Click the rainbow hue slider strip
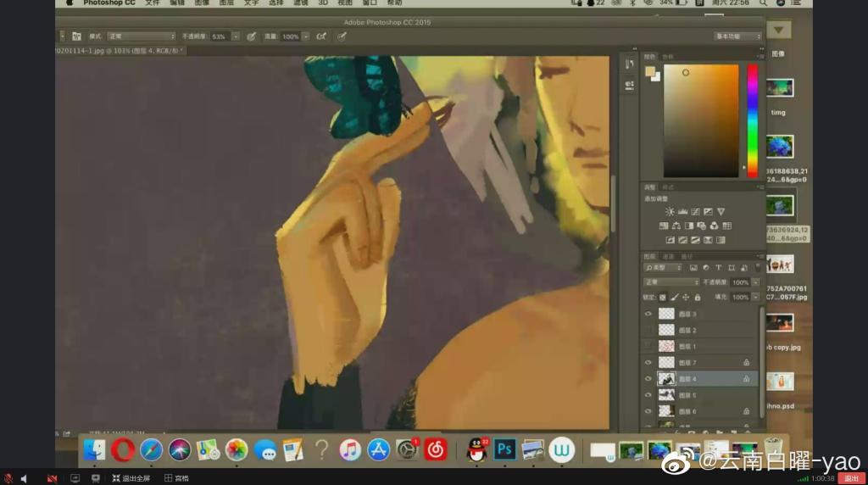 pyautogui.click(x=753, y=120)
